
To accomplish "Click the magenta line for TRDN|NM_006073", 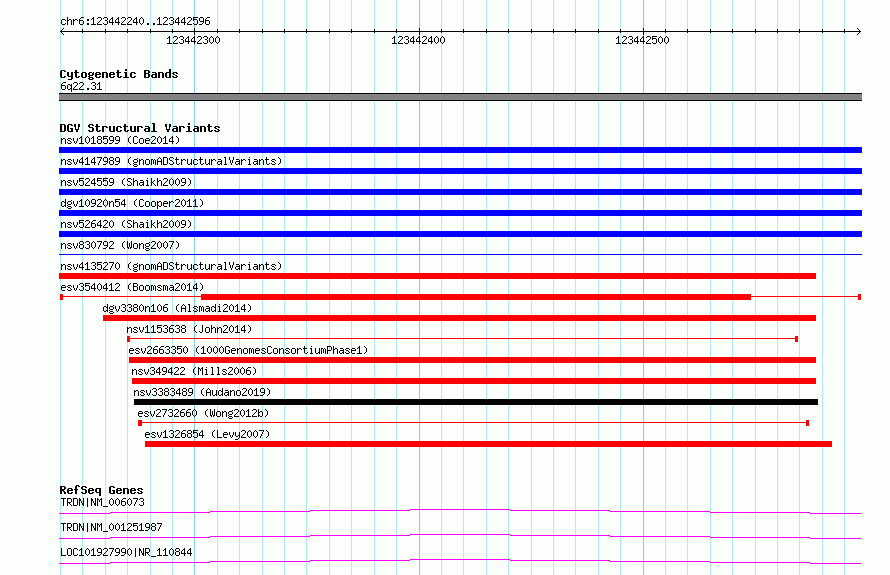I will pos(460,511).
